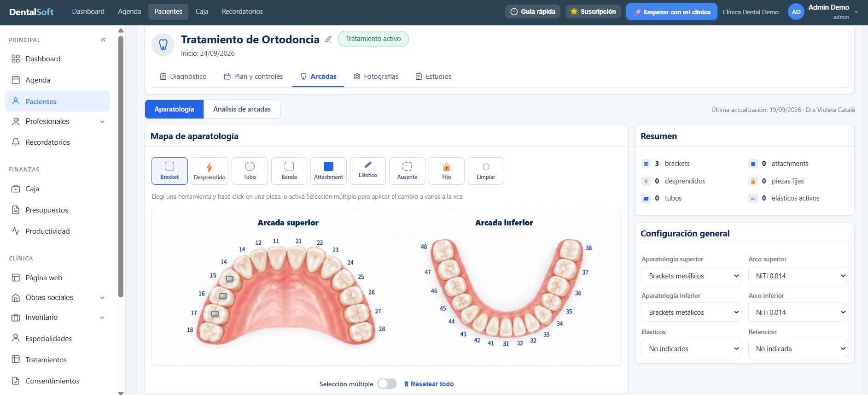Image resolution: width=868 pixels, height=395 pixels.
Task: Open the Arco superior dropdown
Action: [x=798, y=276]
